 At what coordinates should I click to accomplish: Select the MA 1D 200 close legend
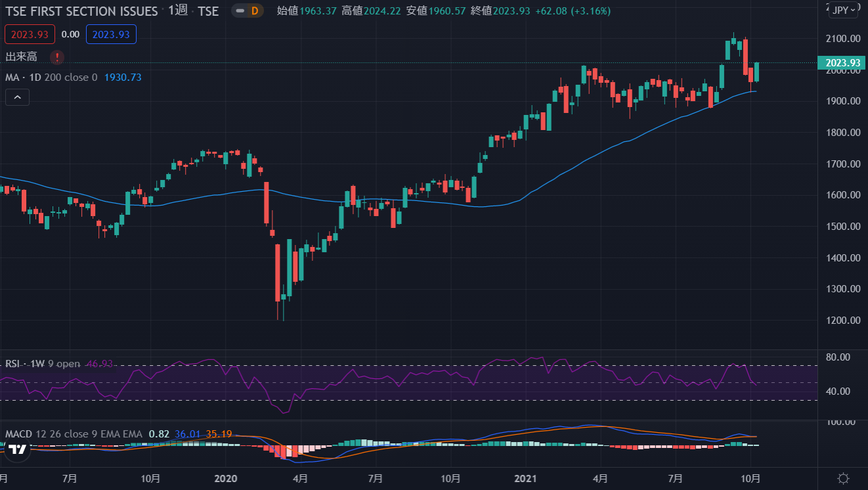click(51, 78)
